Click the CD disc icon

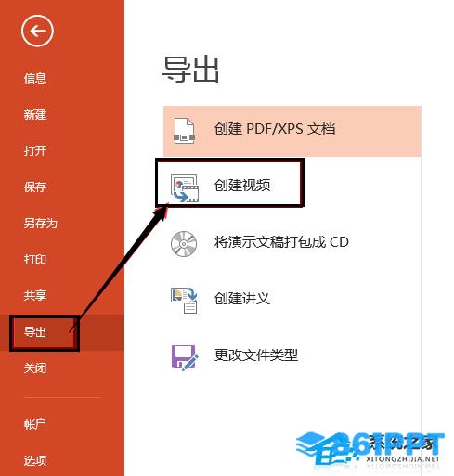click(184, 244)
